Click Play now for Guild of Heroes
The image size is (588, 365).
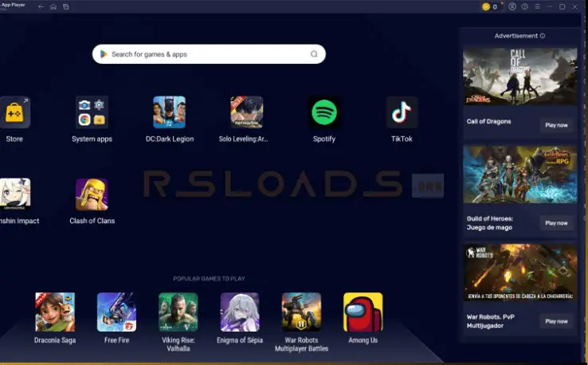[556, 223]
